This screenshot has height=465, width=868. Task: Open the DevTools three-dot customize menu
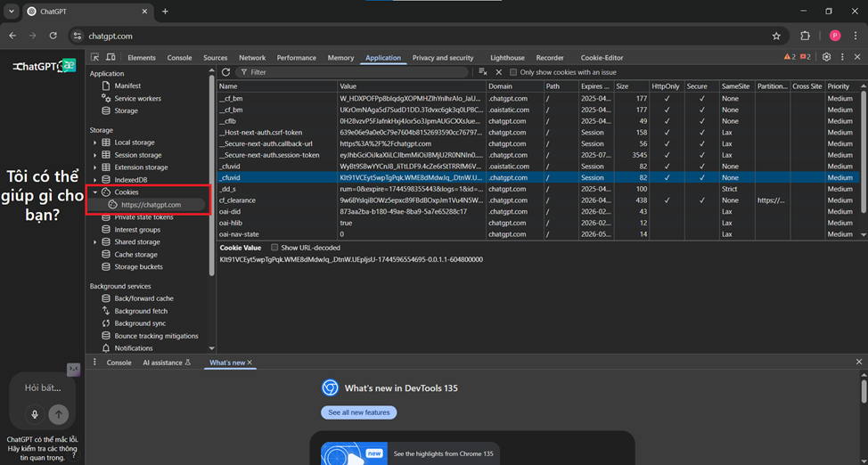pyautogui.click(x=842, y=57)
